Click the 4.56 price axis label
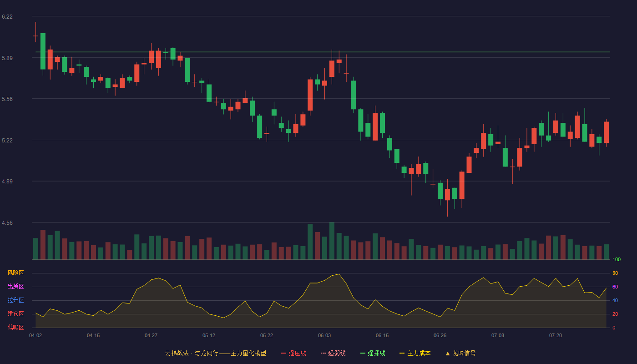The width and height of the screenshot is (637, 364). point(7,223)
